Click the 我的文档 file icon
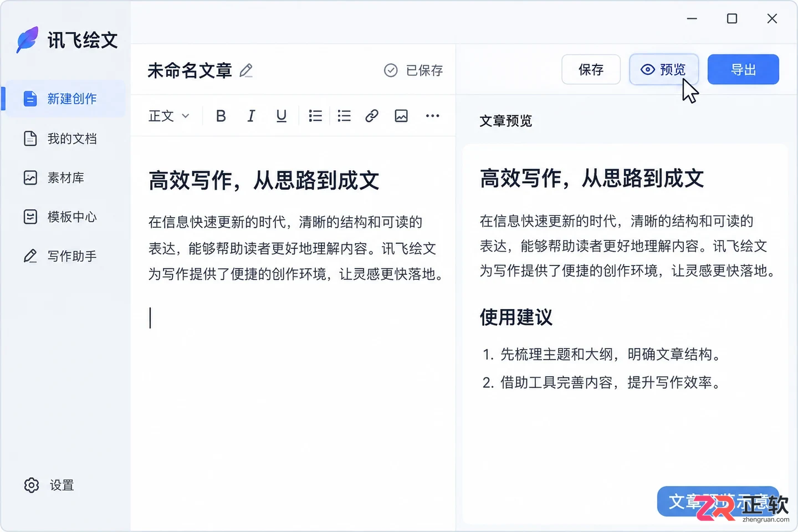Screen dimensions: 798x532 click(x=30, y=139)
